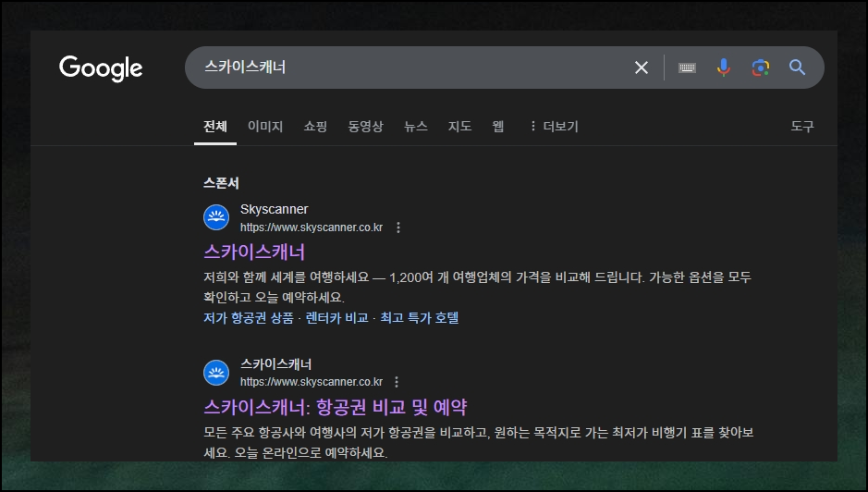Viewport: 868px width, 492px height.
Task: Click the 스카이스캐너 site name of organic result
Action: pos(276,364)
